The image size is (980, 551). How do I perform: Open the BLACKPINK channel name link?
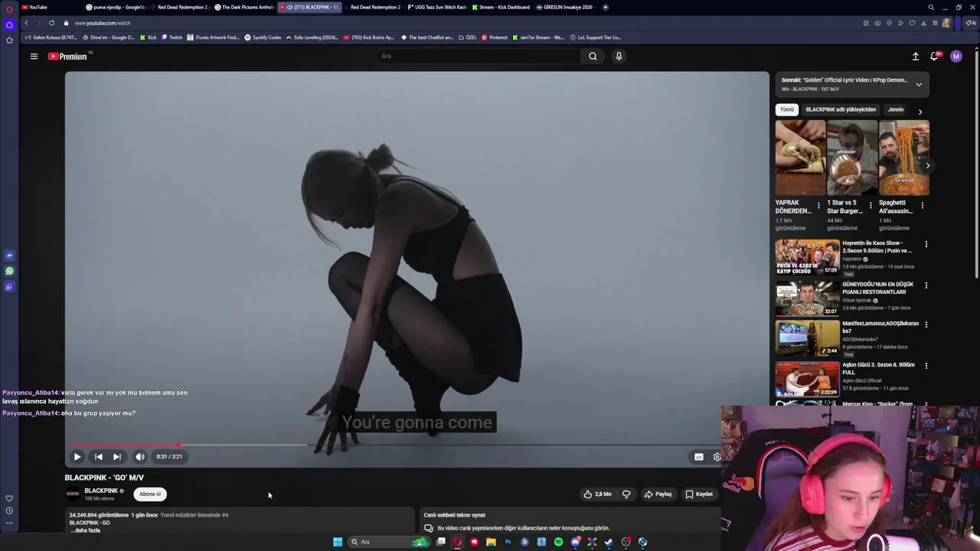coord(101,491)
